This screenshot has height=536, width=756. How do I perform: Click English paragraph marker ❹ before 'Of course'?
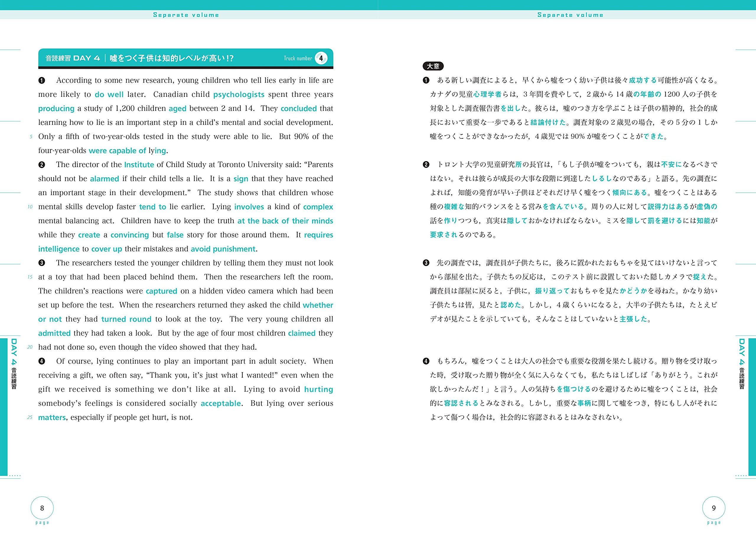[42, 361]
